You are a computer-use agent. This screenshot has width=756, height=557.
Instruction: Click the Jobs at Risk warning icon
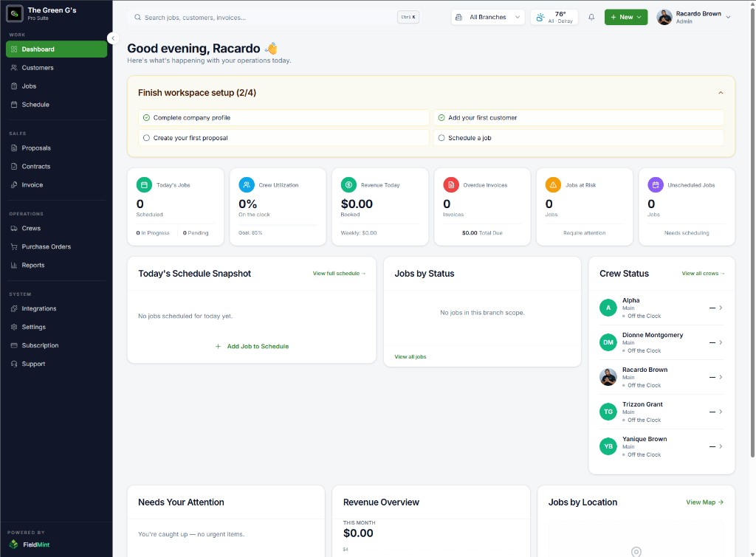pos(553,185)
